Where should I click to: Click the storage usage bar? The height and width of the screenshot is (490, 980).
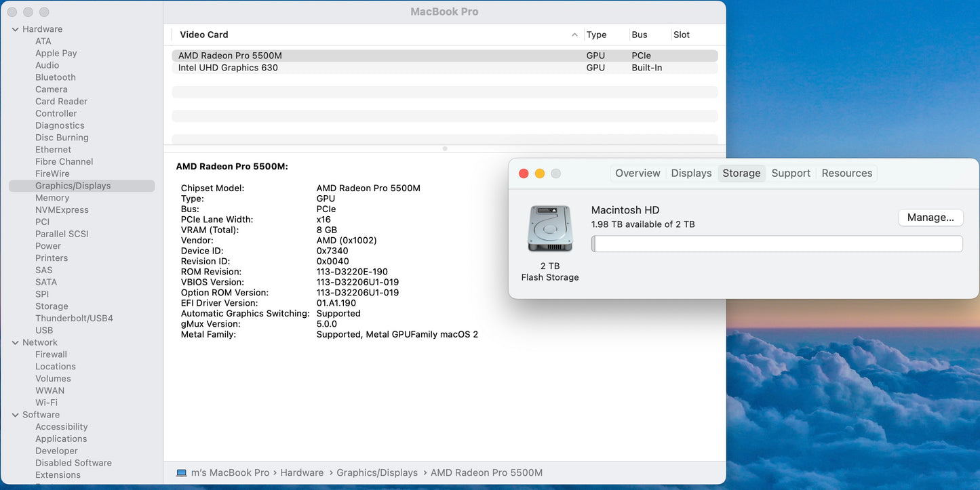pos(777,243)
